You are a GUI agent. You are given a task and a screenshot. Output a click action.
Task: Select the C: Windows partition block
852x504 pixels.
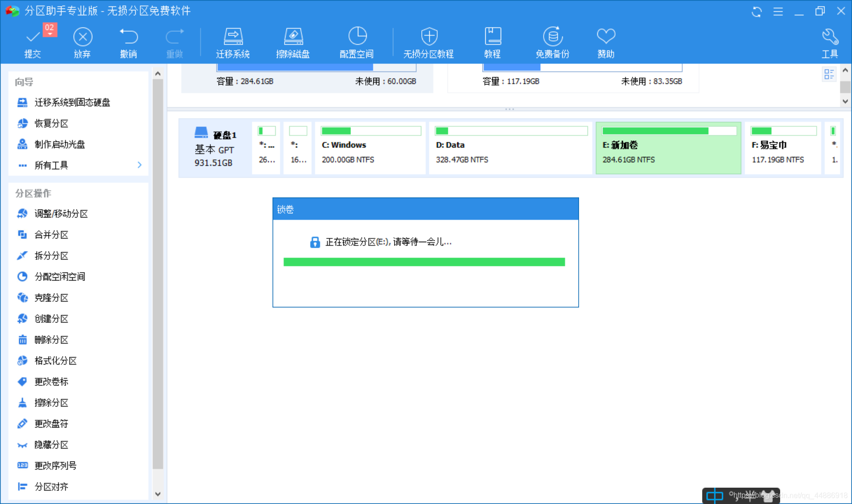point(370,148)
